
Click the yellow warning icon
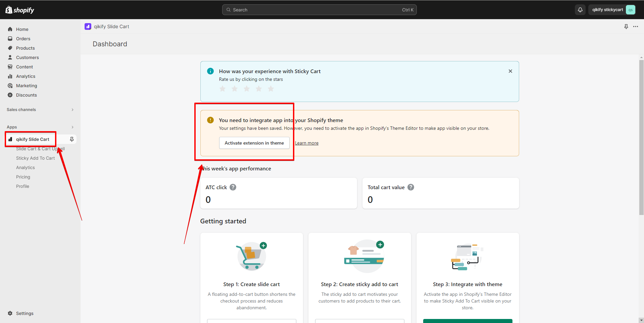pos(210,120)
